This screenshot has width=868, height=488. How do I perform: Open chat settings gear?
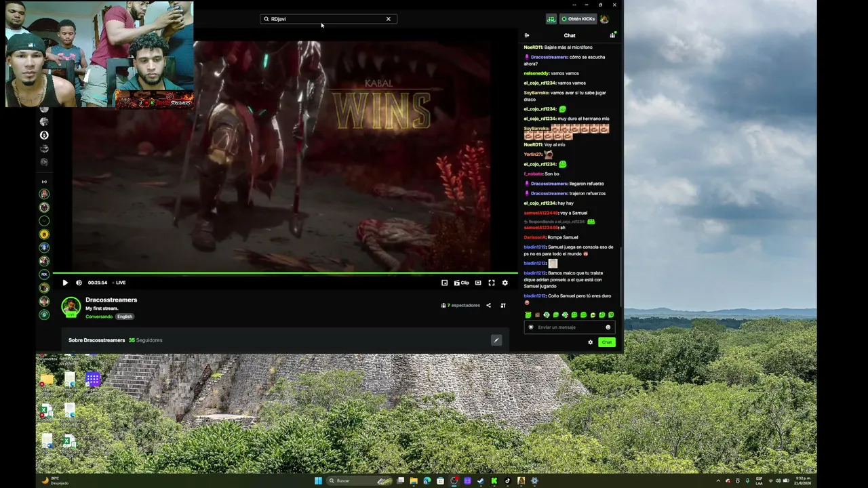590,342
